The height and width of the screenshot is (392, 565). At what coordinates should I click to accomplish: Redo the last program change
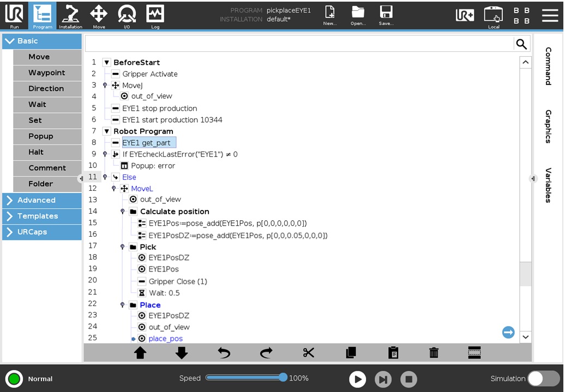pos(266,353)
